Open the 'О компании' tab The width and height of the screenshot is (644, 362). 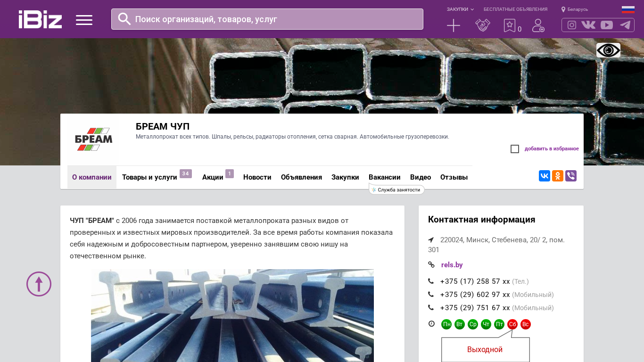[92, 177]
